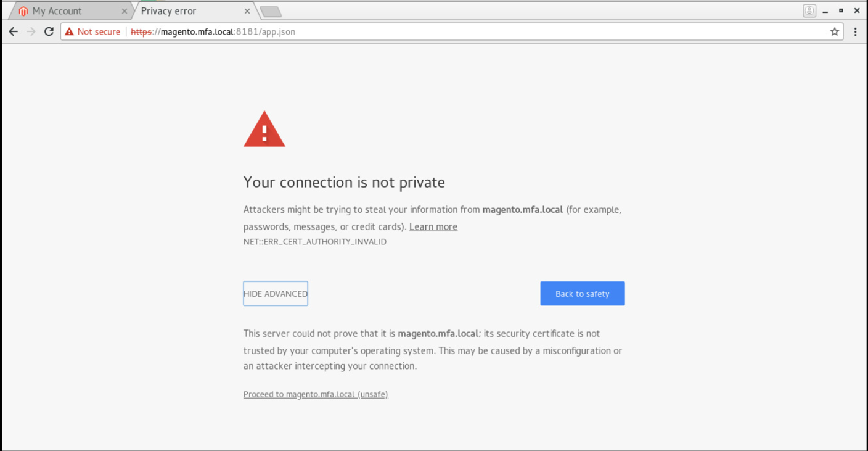Screen dimensions: 868x451
Task: Click the red Not secure warning icon
Action: (x=69, y=31)
